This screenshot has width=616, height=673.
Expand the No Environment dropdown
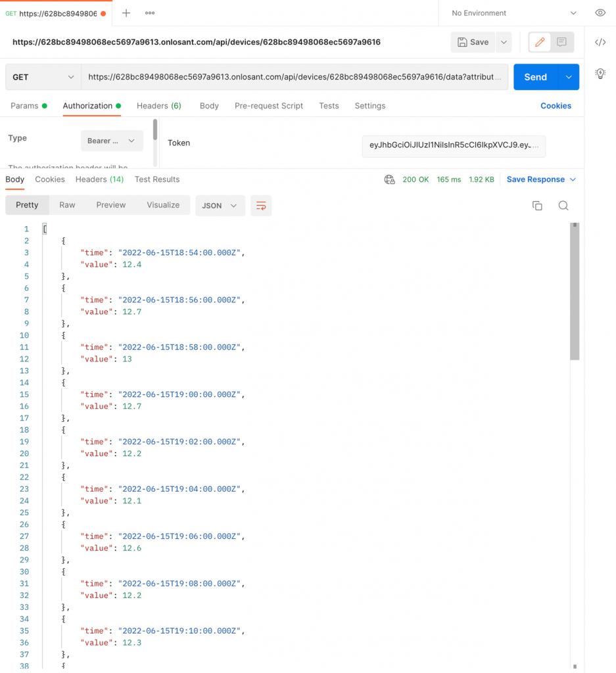(513, 13)
